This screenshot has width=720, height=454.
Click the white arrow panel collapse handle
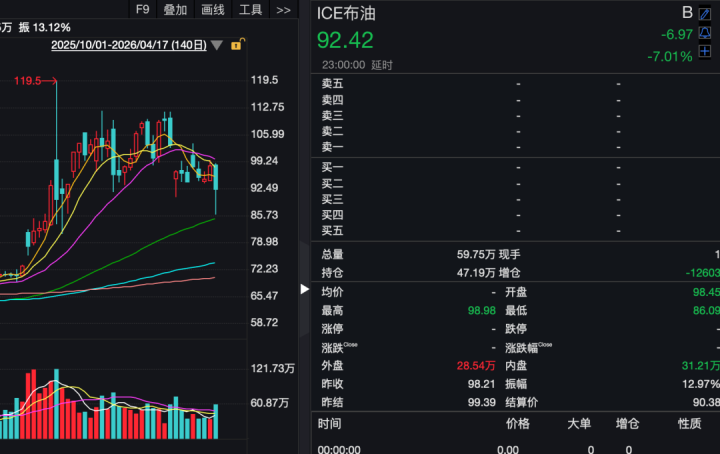click(x=304, y=289)
